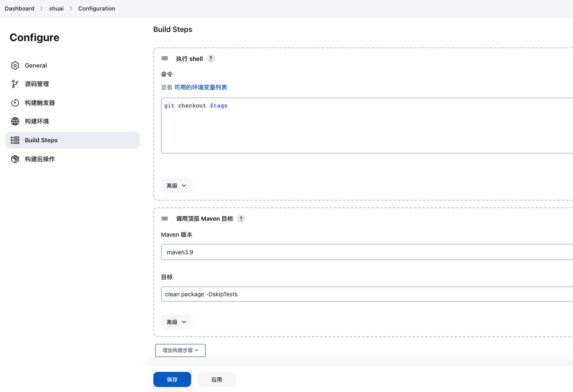Image resolution: width=573 pixels, height=392 pixels.
Task: Click the Build Steps heading
Action: [x=173, y=29]
